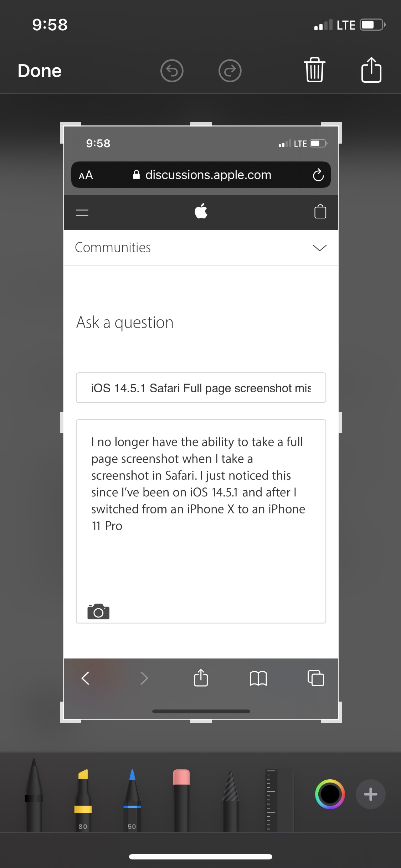Image resolution: width=401 pixels, height=868 pixels.
Task: Tap the Apple logo
Action: point(201,211)
